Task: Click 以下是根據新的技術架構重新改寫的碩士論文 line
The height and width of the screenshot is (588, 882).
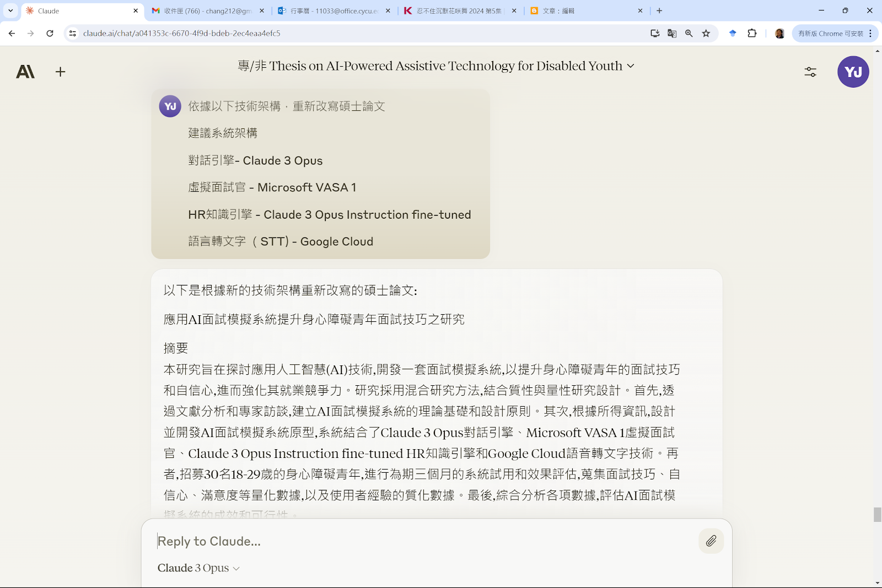Action: (x=291, y=290)
